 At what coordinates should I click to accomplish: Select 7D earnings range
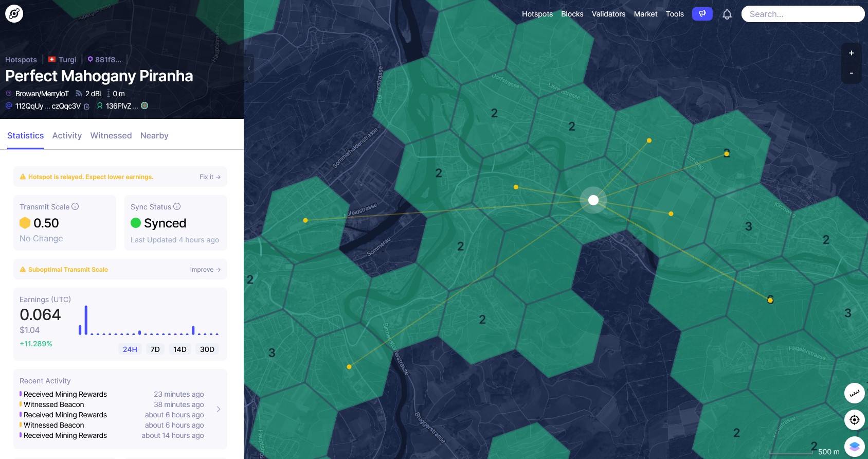tap(155, 349)
